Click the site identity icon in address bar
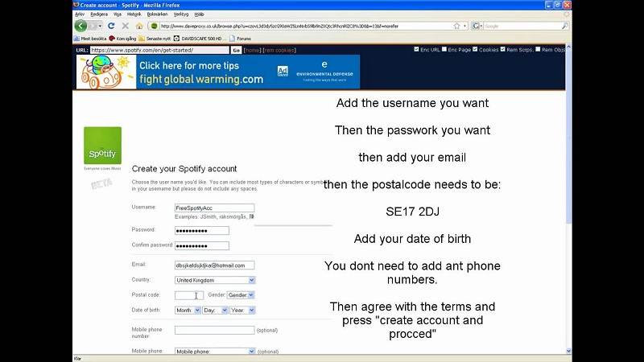Screen dimensions: 644x362 coord(154,26)
